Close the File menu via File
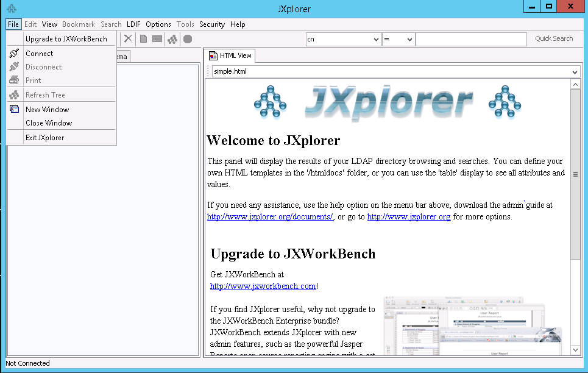Image resolution: width=588 pixels, height=373 pixels. pos(13,24)
